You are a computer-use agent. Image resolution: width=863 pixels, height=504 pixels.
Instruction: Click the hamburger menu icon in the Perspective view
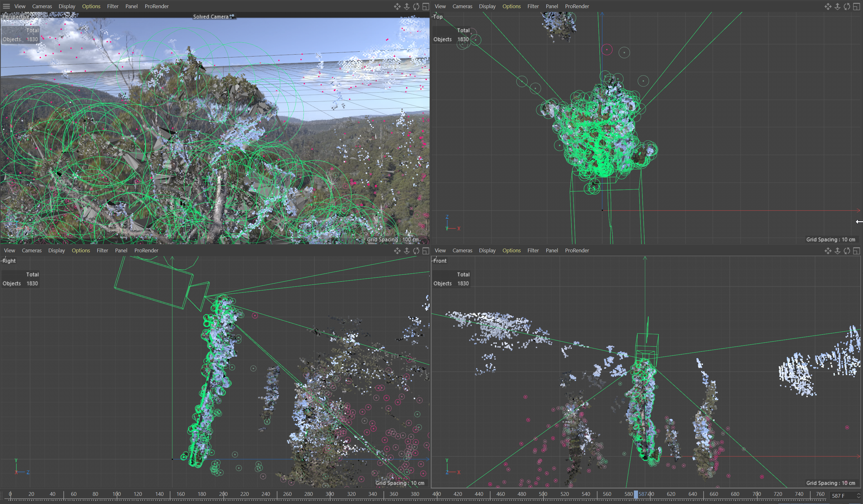click(x=6, y=6)
